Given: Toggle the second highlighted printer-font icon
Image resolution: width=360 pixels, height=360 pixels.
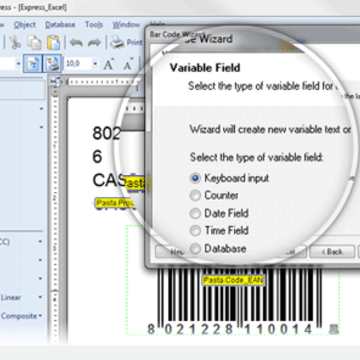Looking at the screenshot, I should point(52,64).
